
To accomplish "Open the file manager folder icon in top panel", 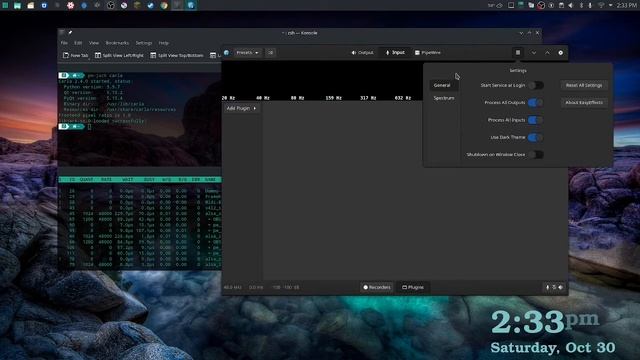I will tap(31, 5).
